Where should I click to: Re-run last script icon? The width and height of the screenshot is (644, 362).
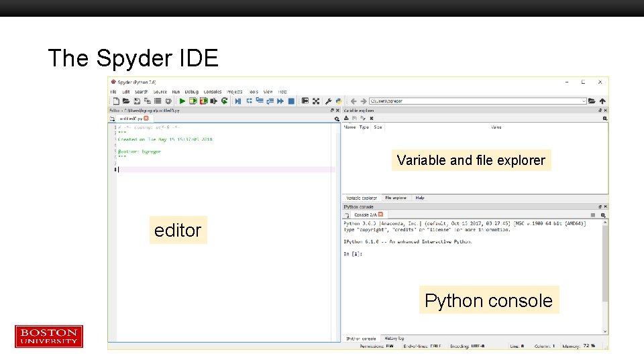click(x=224, y=101)
